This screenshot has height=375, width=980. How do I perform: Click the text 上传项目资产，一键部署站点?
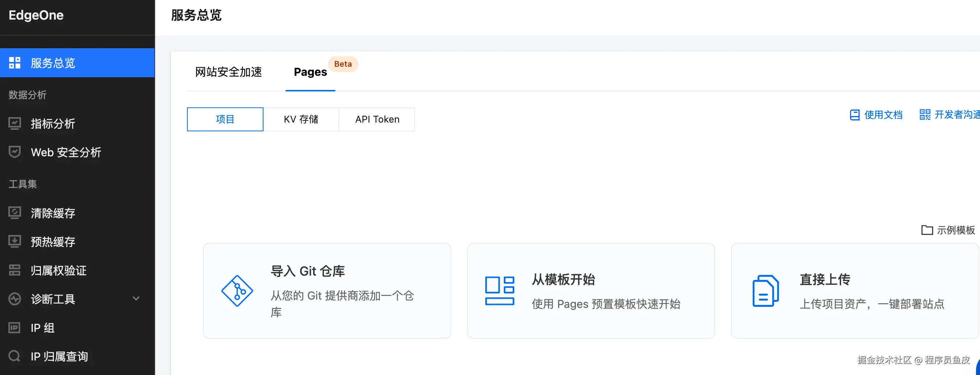coord(872,304)
